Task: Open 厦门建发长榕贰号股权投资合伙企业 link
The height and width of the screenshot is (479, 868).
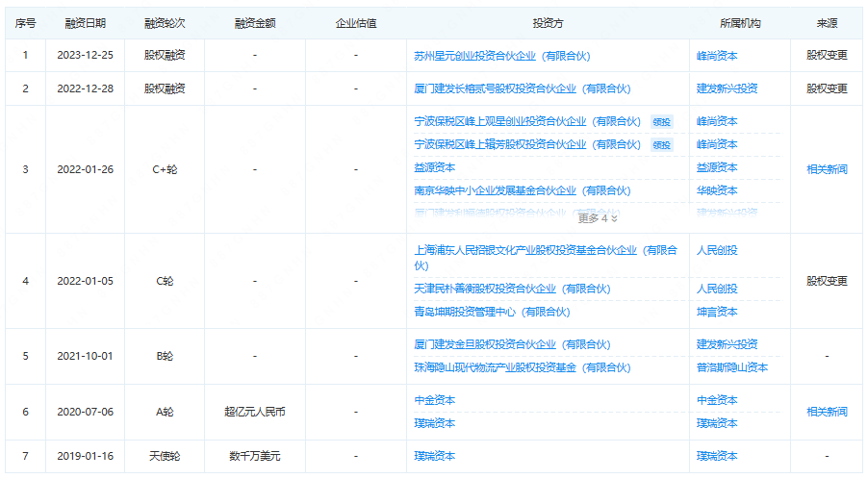Action: coord(522,88)
